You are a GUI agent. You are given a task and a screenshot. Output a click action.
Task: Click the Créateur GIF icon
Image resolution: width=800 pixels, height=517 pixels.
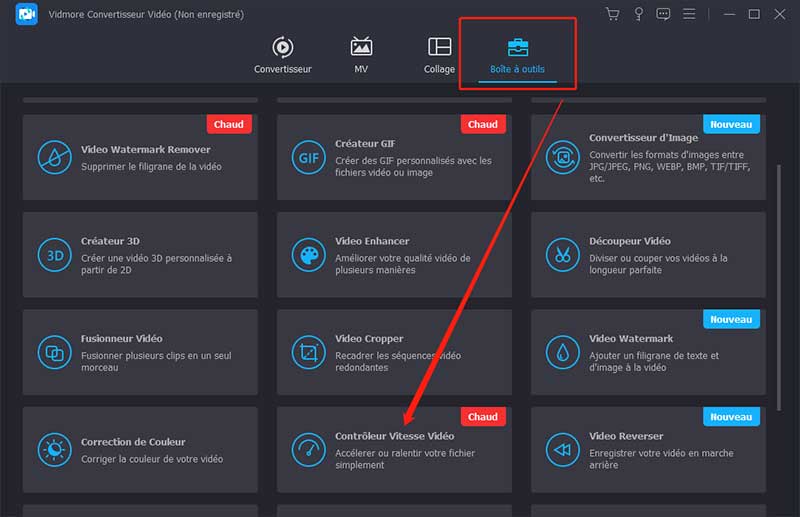(308, 157)
